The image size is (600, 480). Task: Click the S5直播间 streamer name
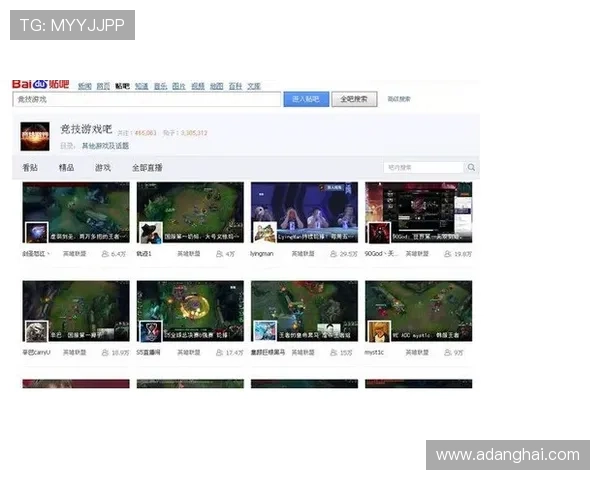point(148,353)
